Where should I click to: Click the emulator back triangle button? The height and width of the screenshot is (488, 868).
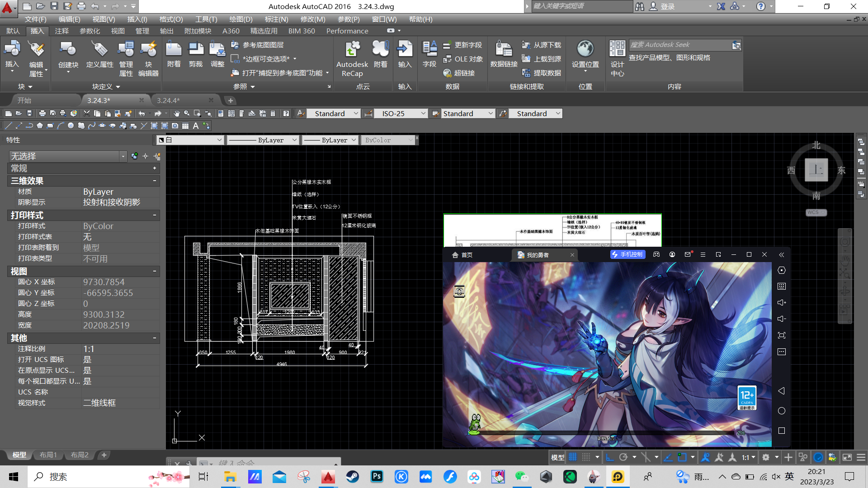(x=782, y=391)
